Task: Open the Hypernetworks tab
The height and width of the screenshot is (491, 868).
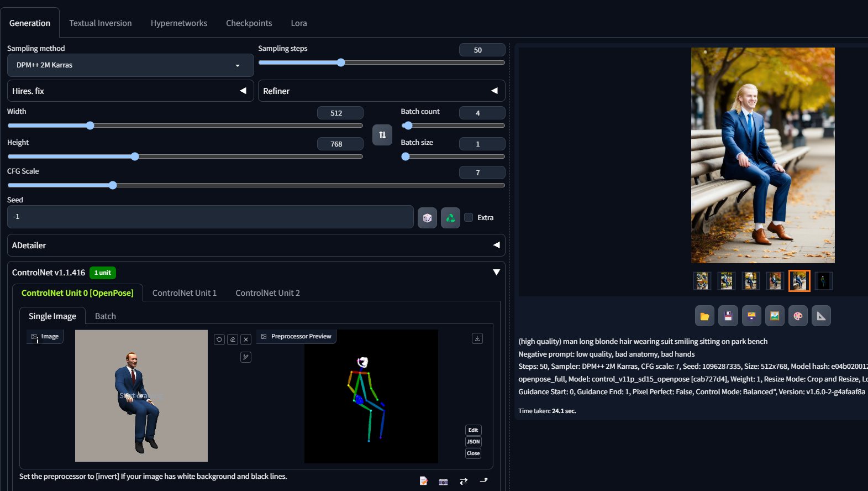Action: [x=179, y=23]
